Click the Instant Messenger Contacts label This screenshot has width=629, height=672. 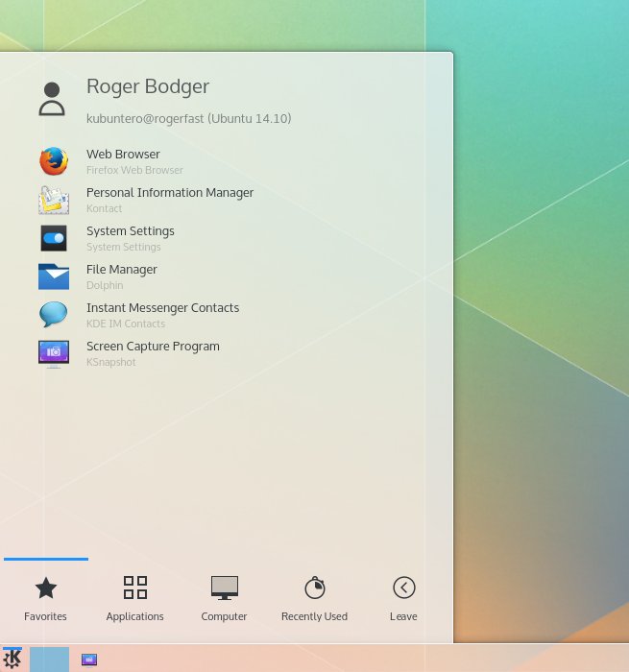point(162,307)
